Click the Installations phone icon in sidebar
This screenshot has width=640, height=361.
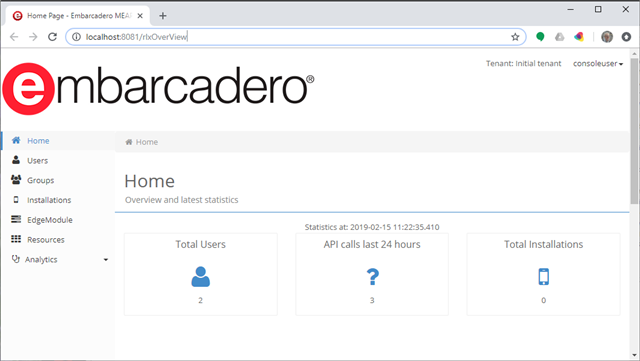[16, 200]
